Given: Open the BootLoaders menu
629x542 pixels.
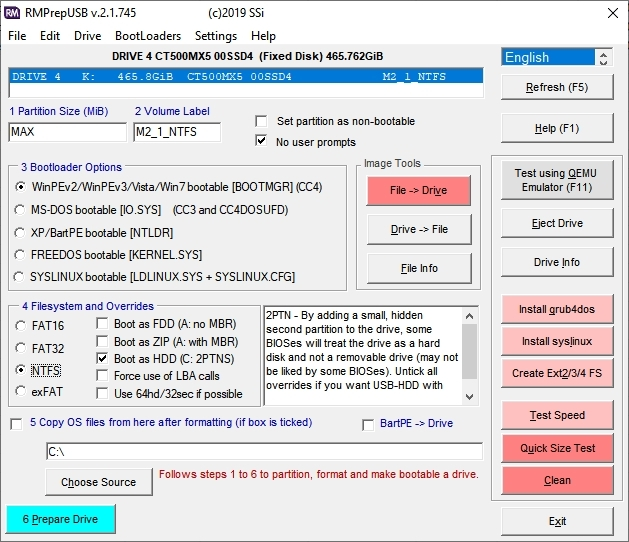Looking at the screenshot, I should [x=148, y=35].
